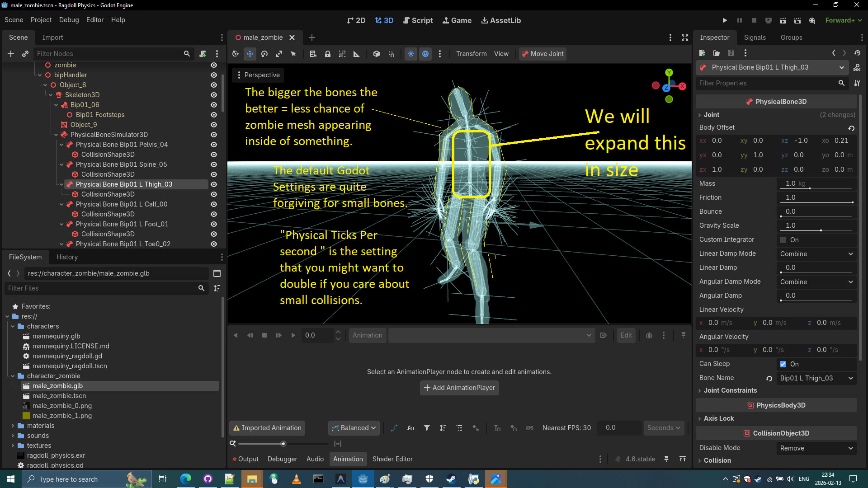Open the Linear Damp Mode dropdown

pyautogui.click(x=816, y=254)
